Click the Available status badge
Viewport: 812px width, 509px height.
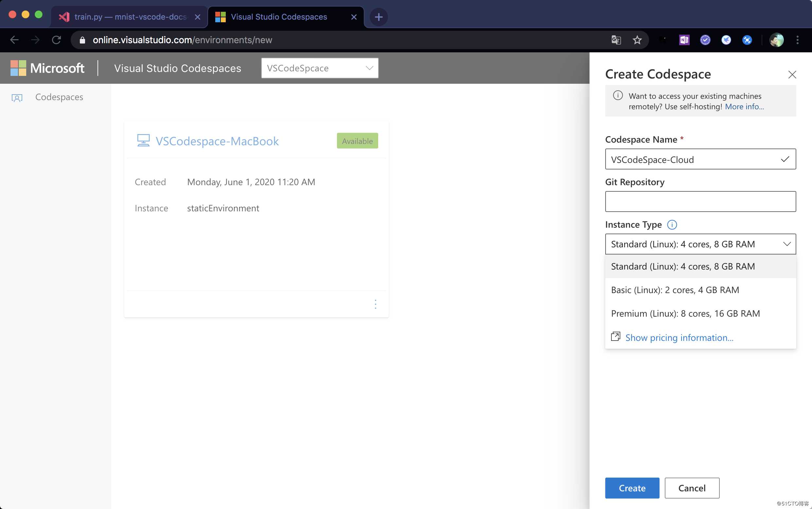click(358, 141)
